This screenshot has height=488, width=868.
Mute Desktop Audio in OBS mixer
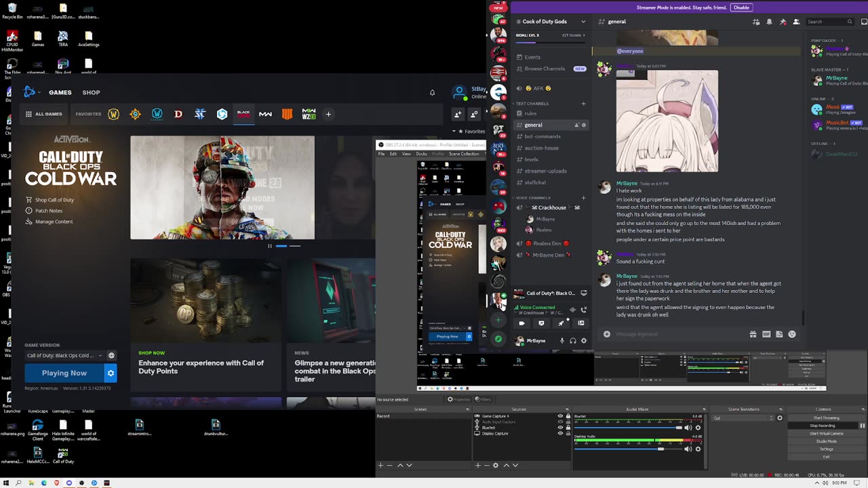tap(688, 449)
